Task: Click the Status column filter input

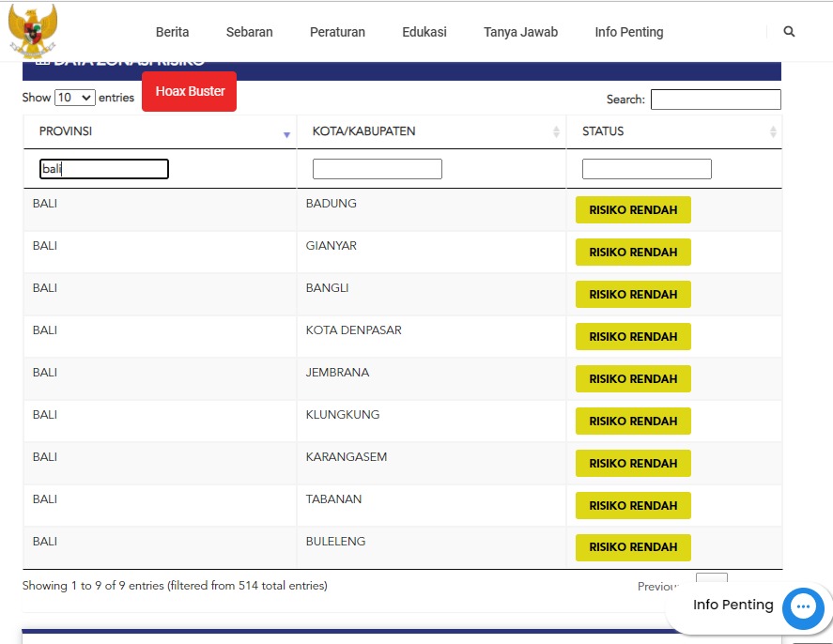Action: tap(646, 169)
